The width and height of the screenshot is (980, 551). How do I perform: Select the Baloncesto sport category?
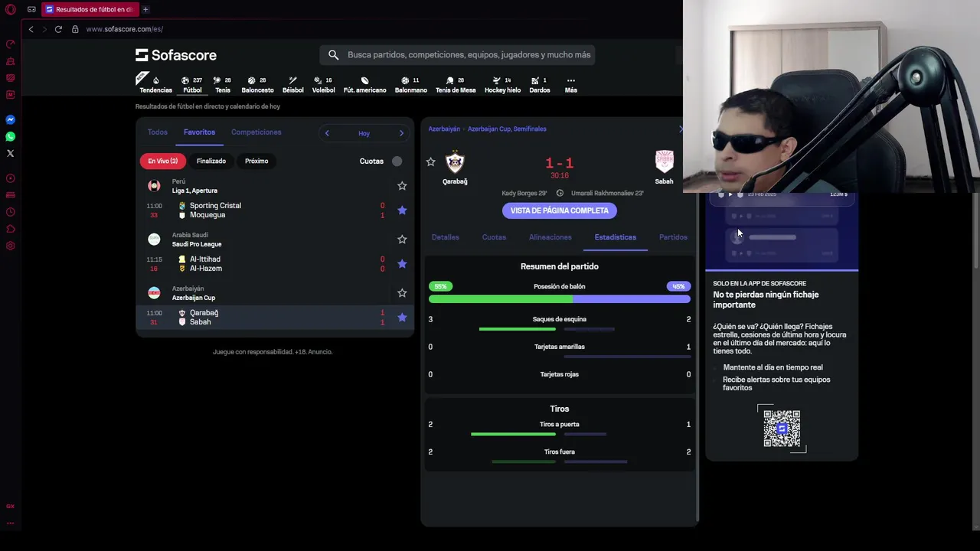click(x=257, y=85)
